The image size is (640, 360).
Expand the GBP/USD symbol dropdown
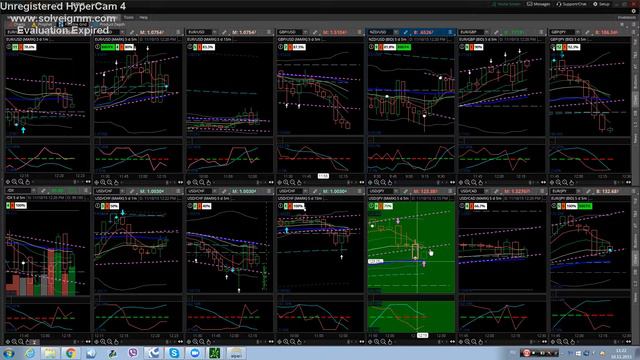pos(306,32)
